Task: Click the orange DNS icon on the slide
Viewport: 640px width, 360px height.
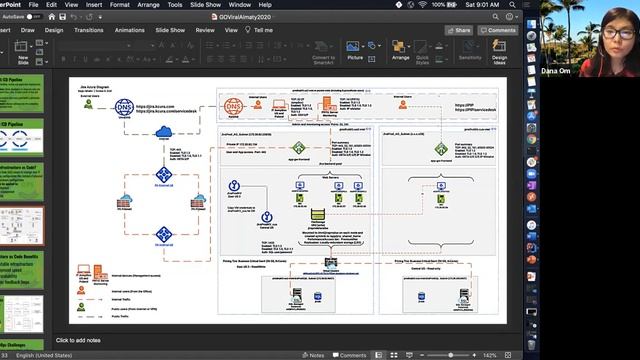Action: click(233, 107)
